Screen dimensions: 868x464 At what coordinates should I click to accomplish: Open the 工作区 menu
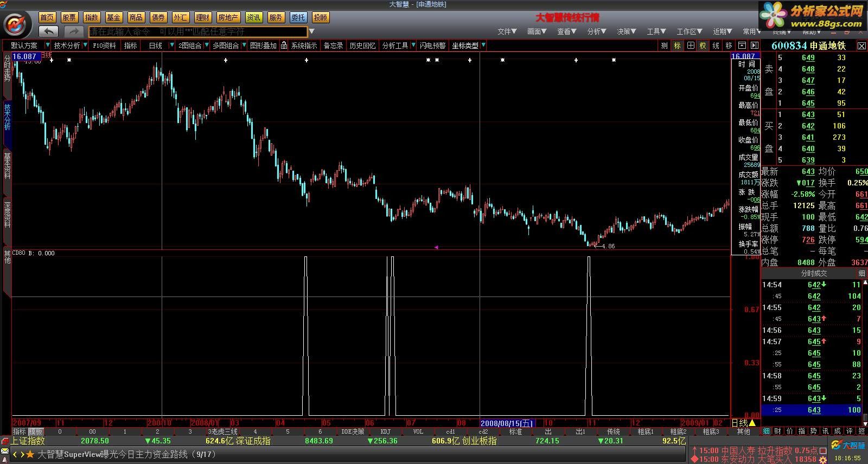[689, 31]
